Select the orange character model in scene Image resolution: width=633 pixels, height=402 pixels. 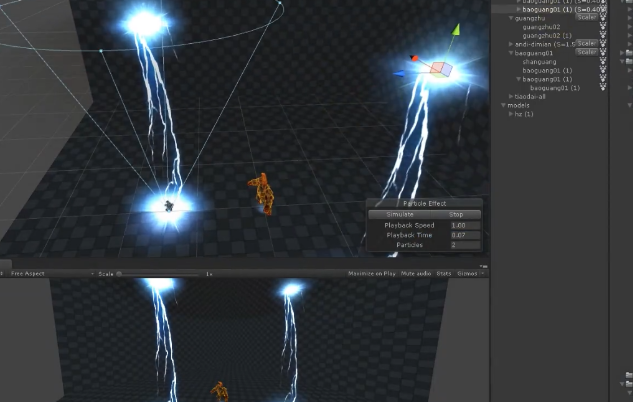(x=262, y=194)
